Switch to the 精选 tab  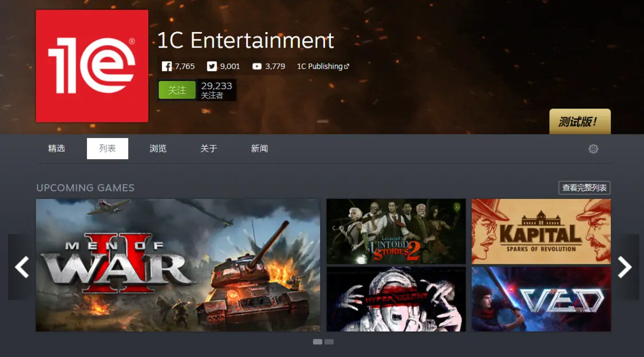coord(57,148)
